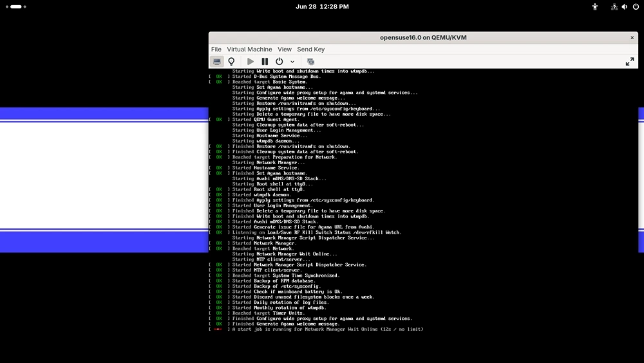Viewport: 644px width, 363px height.
Task: Manage VM snapshots icon
Action: click(310, 62)
